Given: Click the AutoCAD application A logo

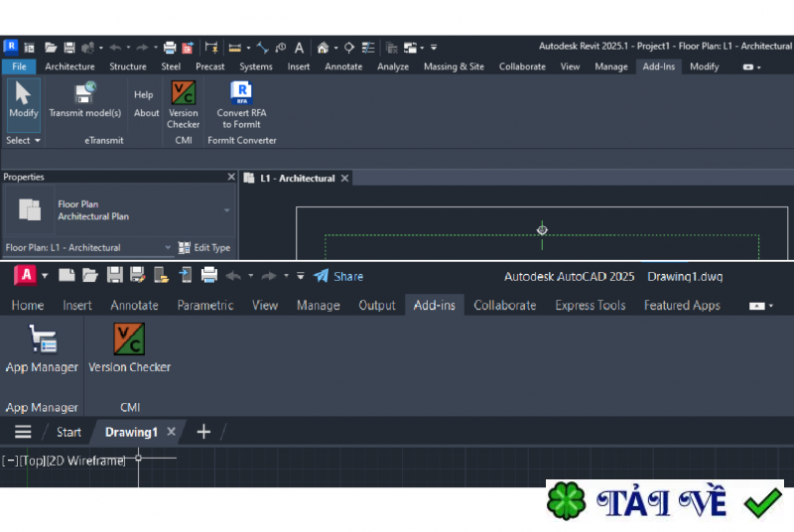Looking at the screenshot, I should (26, 275).
